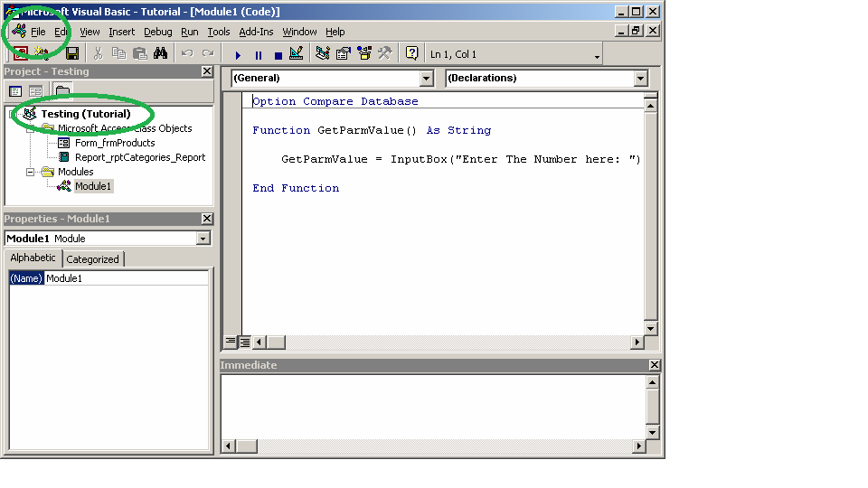Open the Tools menu
This screenshot has width=868, height=488.
(x=219, y=32)
